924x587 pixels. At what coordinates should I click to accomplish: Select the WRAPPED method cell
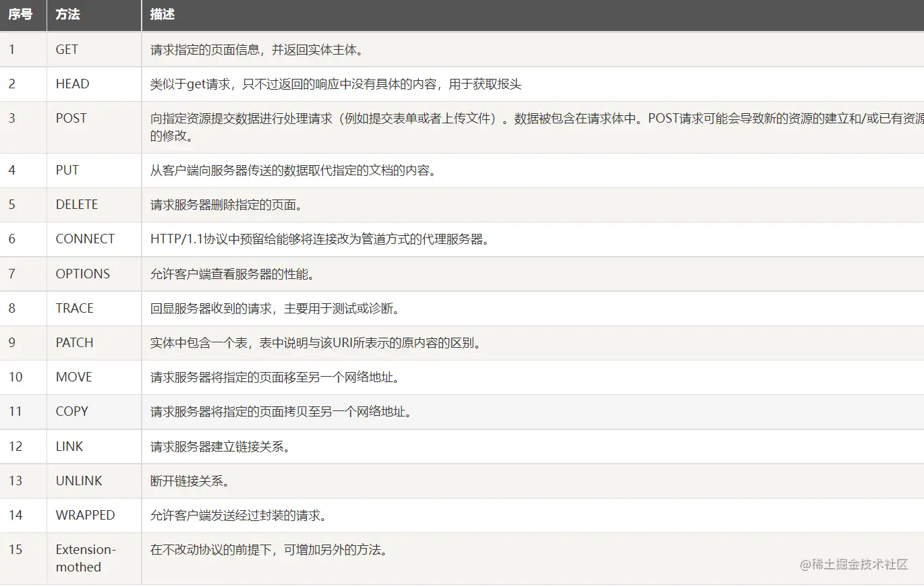coord(94,515)
